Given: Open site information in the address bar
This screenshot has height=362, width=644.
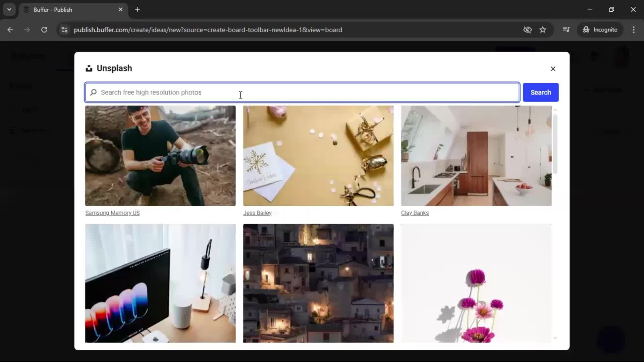Looking at the screenshot, I should pos(64,30).
